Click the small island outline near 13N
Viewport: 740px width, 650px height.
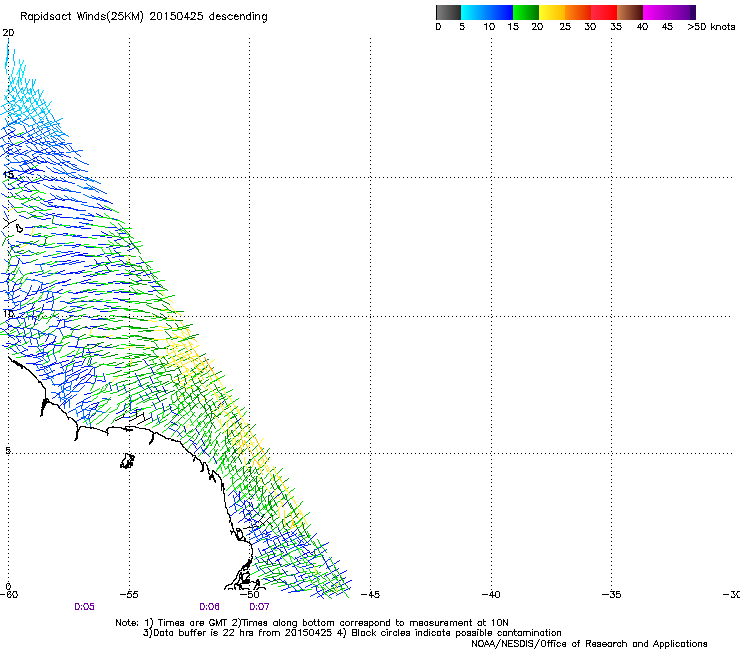click(19, 228)
